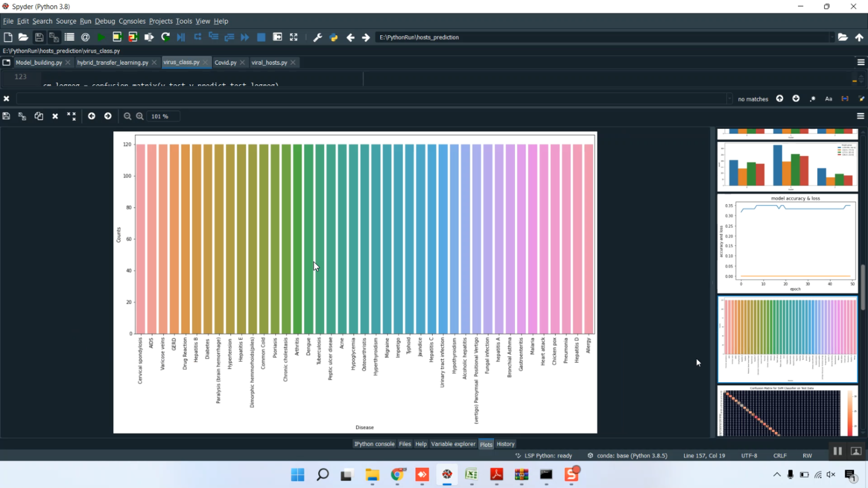868x488 pixels.
Task: Expand the working directory path dropdown
Action: click(x=832, y=37)
